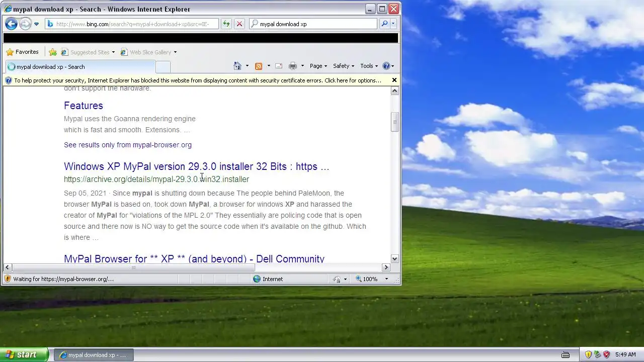Click the vertical scrollbar down arrow
Screen dimensions: 644x362
click(x=395, y=258)
